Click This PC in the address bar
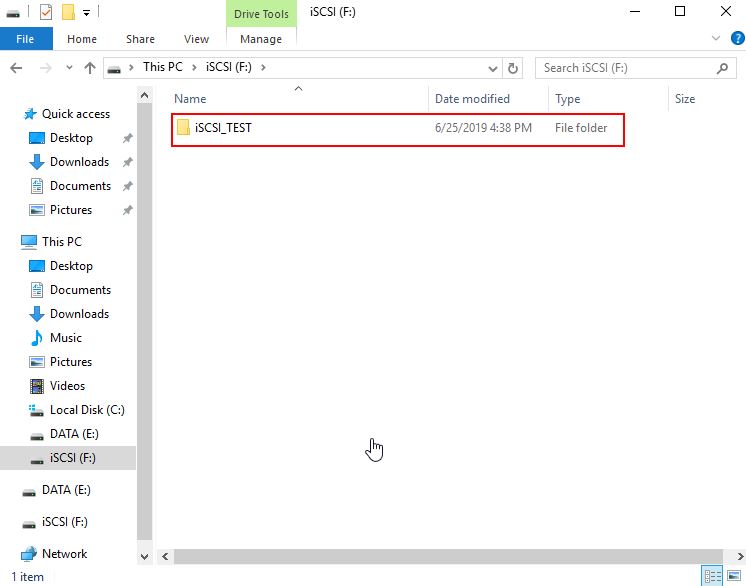 [163, 67]
